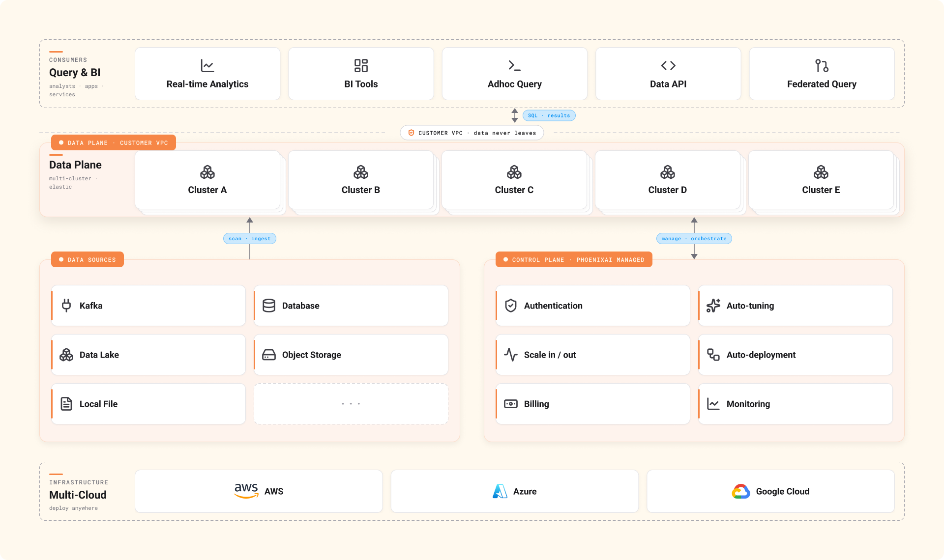
Task: Select the Data API card label
Action: click(668, 84)
